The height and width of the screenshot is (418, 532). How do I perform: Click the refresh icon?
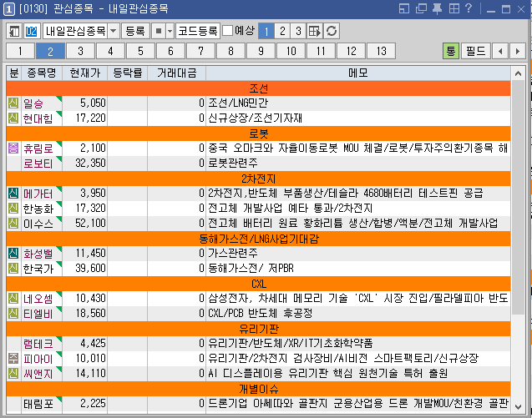[332, 31]
